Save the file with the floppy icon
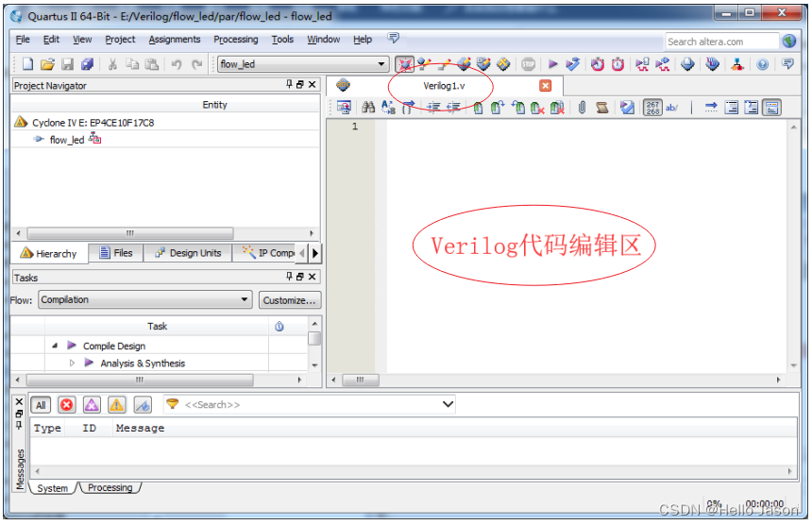Viewport: 812px width, 525px height. (67, 64)
